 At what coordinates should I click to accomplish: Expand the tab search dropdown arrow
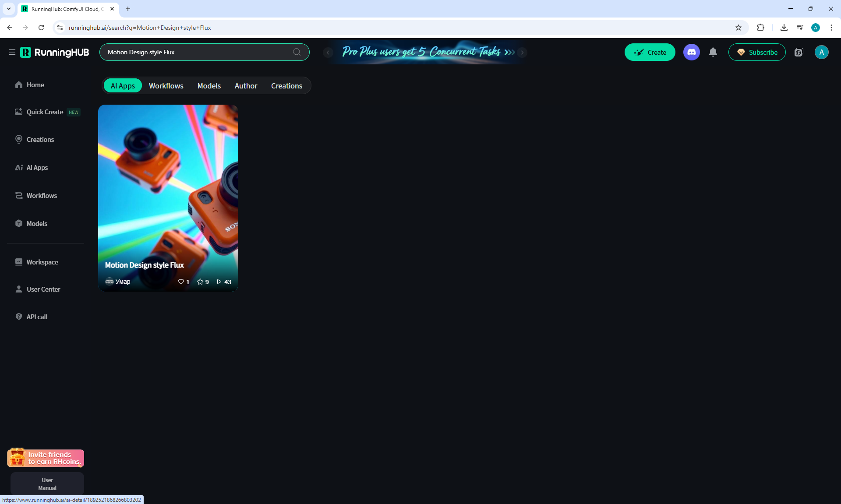tap(9, 9)
